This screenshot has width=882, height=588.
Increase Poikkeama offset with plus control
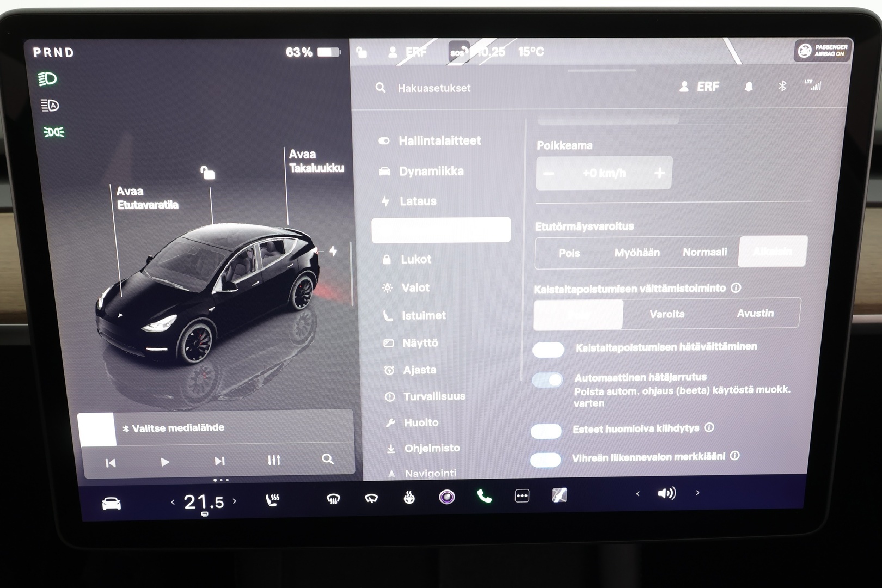click(659, 173)
